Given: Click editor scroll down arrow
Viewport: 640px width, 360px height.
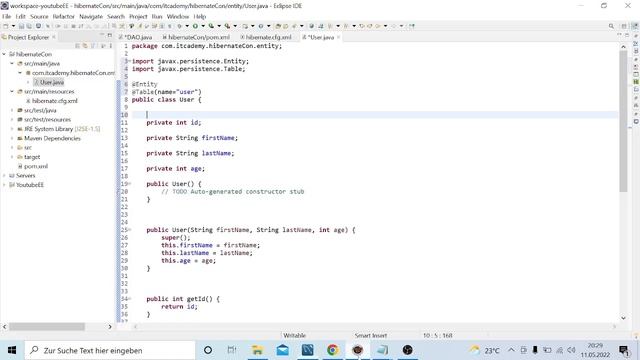Looking at the screenshot, I should [x=623, y=318].
